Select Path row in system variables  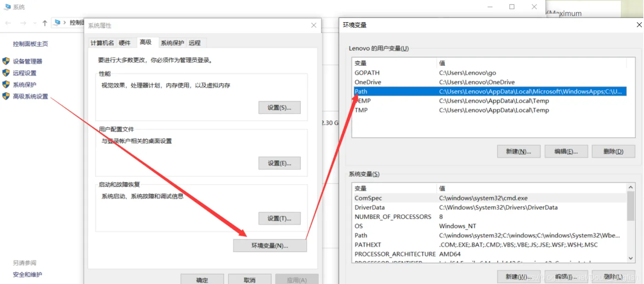coord(490,235)
